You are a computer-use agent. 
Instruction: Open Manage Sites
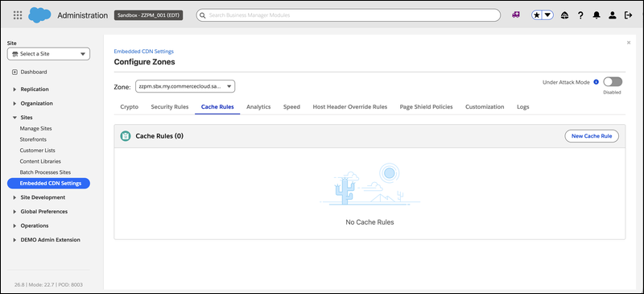(x=35, y=129)
